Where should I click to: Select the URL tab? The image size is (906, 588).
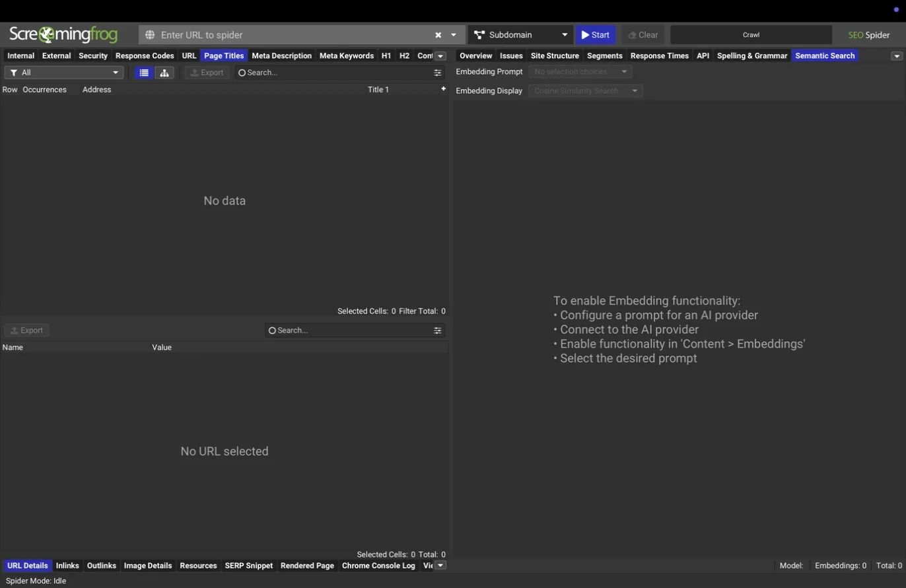pyautogui.click(x=190, y=55)
